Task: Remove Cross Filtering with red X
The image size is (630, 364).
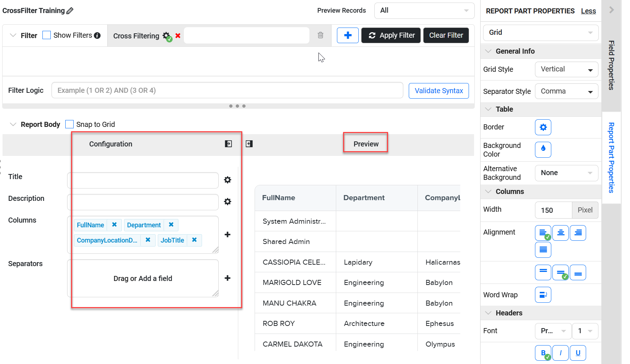Action: click(178, 36)
